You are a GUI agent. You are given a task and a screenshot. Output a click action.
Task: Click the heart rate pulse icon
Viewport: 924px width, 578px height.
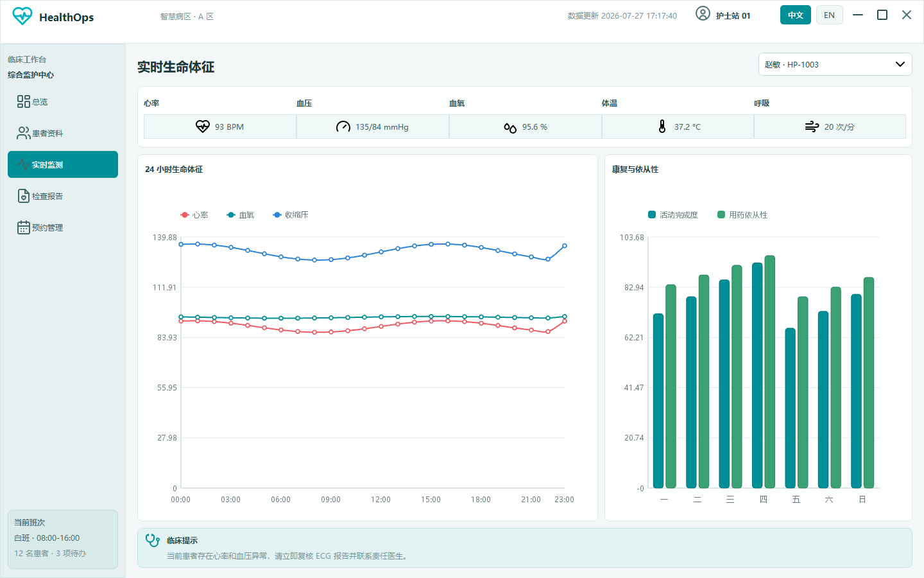click(203, 127)
